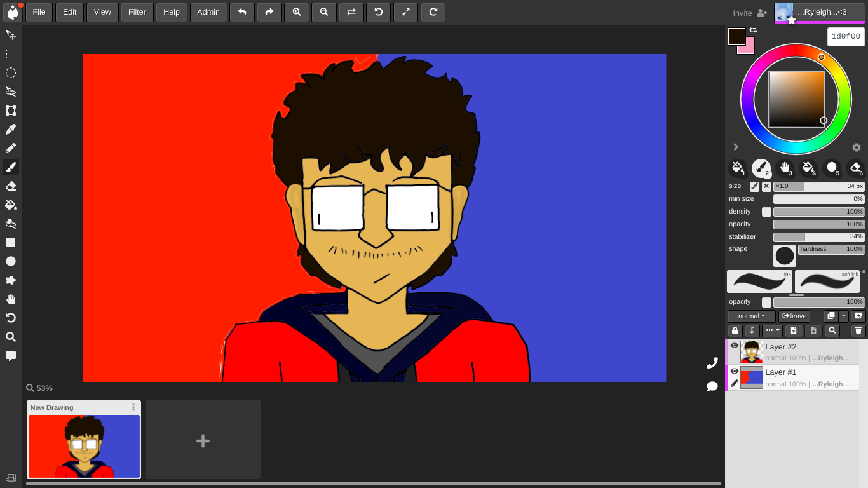Select the pencil tool

(11, 148)
